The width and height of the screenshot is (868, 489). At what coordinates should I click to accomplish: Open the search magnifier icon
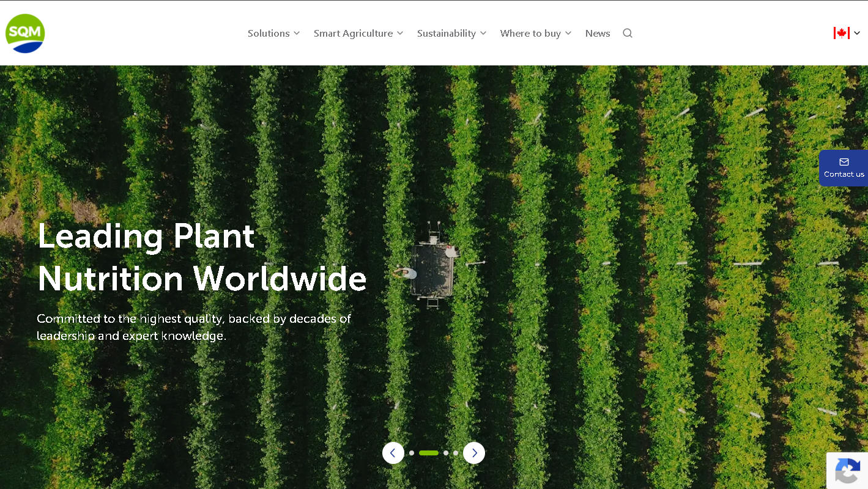(628, 33)
